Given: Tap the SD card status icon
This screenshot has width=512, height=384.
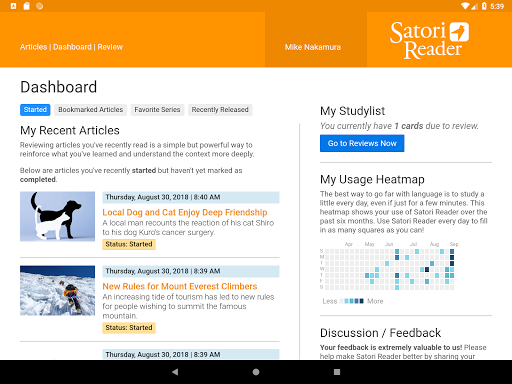Looking at the screenshot, I should tap(26, 6).
